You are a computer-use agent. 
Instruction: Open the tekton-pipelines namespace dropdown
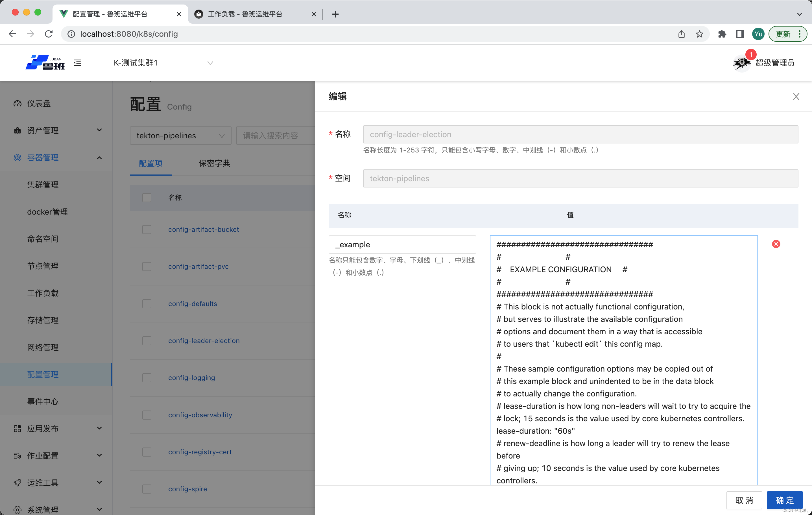pyautogui.click(x=180, y=136)
